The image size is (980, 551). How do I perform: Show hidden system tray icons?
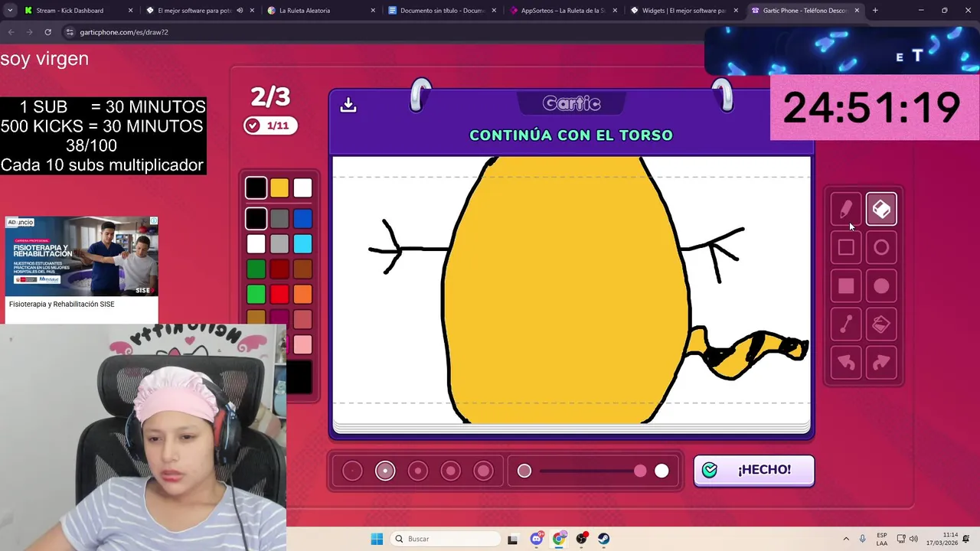846,539
